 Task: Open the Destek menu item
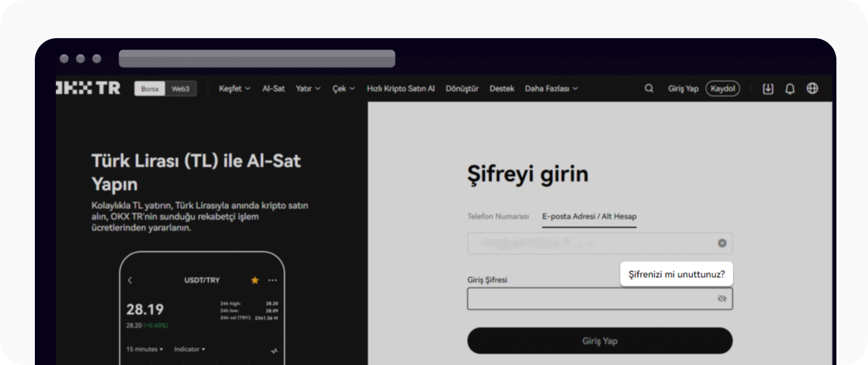[502, 88]
